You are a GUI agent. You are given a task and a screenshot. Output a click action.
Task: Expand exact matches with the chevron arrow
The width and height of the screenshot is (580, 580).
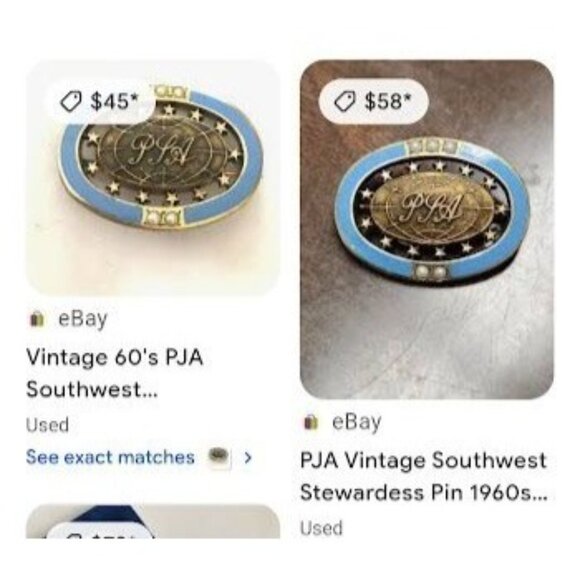(248, 458)
